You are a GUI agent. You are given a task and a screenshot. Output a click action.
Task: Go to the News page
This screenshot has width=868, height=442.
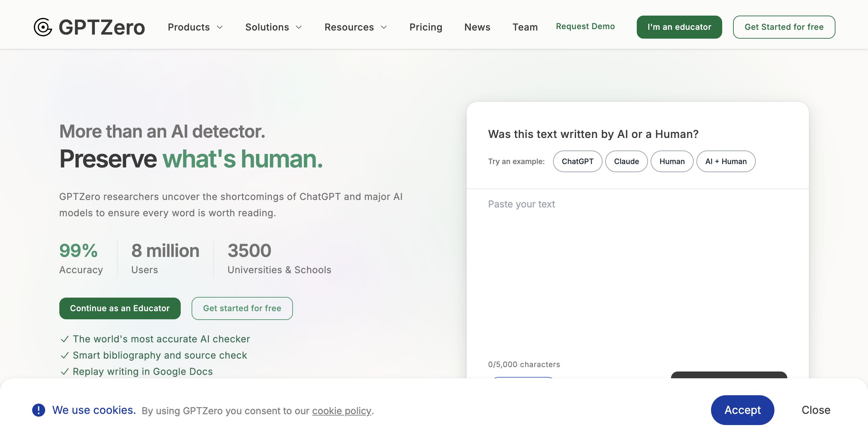click(477, 27)
